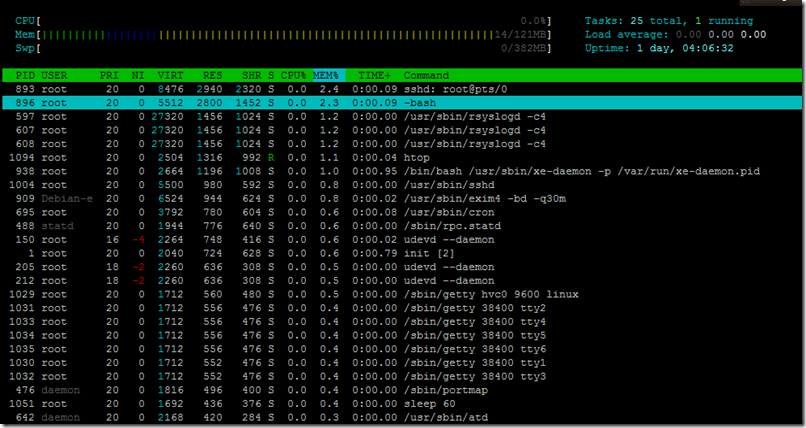The height and width of the screenshot is (428, 806).
Task: Select the highlighted -bash process row
Action: pyautogui.click(x=402, y=103)
